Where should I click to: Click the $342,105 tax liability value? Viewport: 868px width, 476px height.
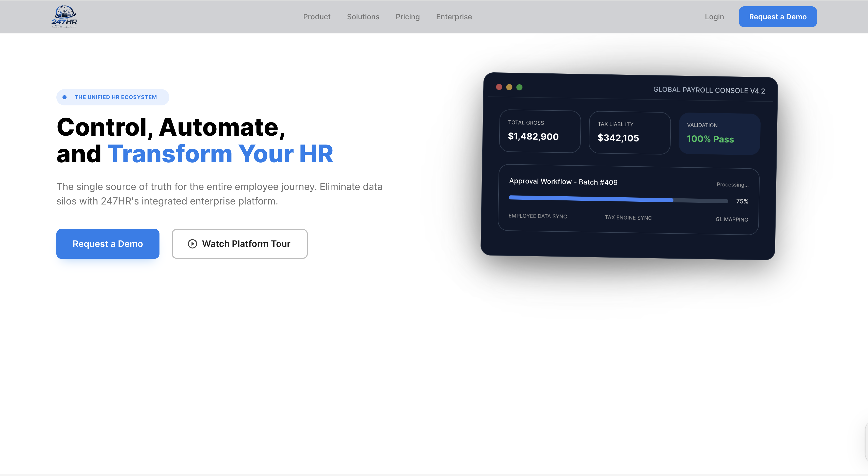click(x=618, y=137)
